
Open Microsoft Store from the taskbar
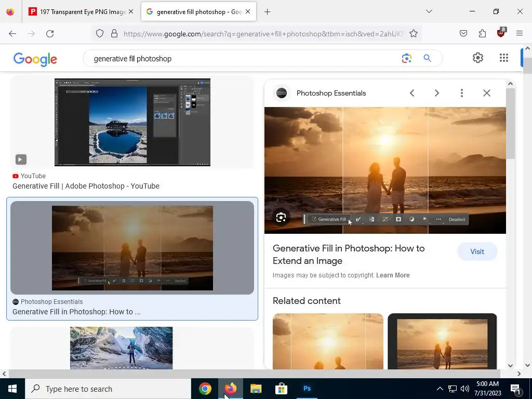tap(281, 389)
